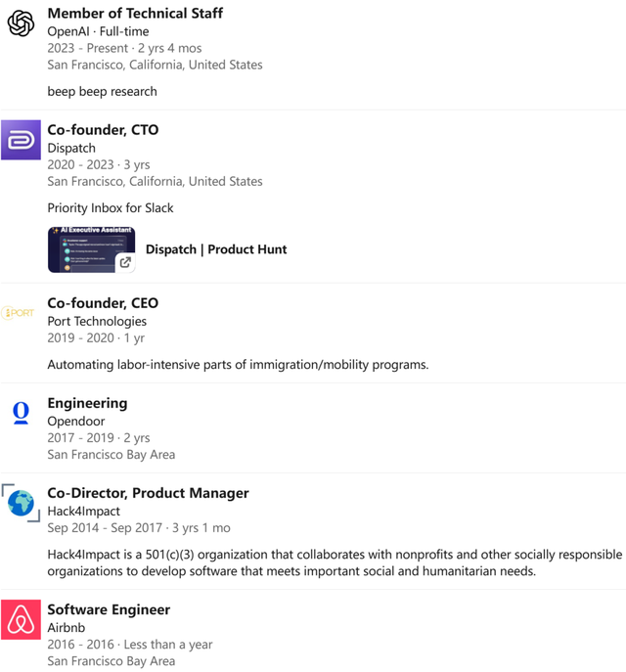Open external link icon on Dispatch thumbnail
Viewport: 626px width, 672px height.
(x=125, y=262)
